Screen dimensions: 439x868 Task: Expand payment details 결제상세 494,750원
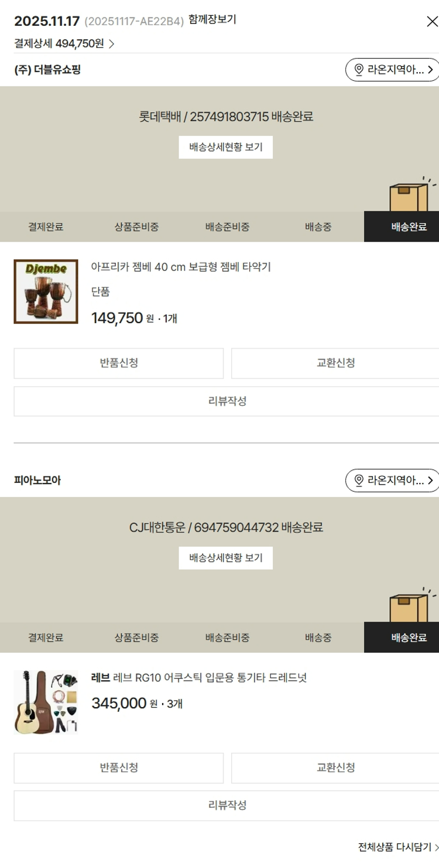point(64,43)
